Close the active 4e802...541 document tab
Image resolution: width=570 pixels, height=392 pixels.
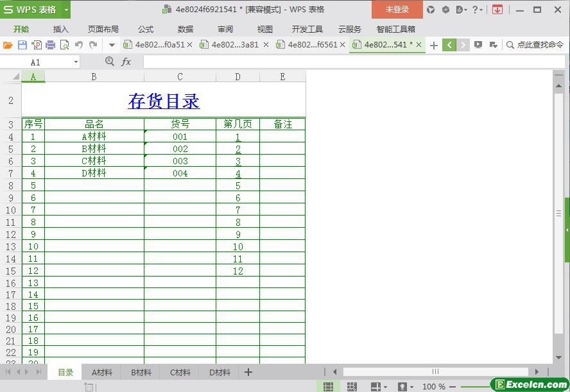[x=419, y=45]
